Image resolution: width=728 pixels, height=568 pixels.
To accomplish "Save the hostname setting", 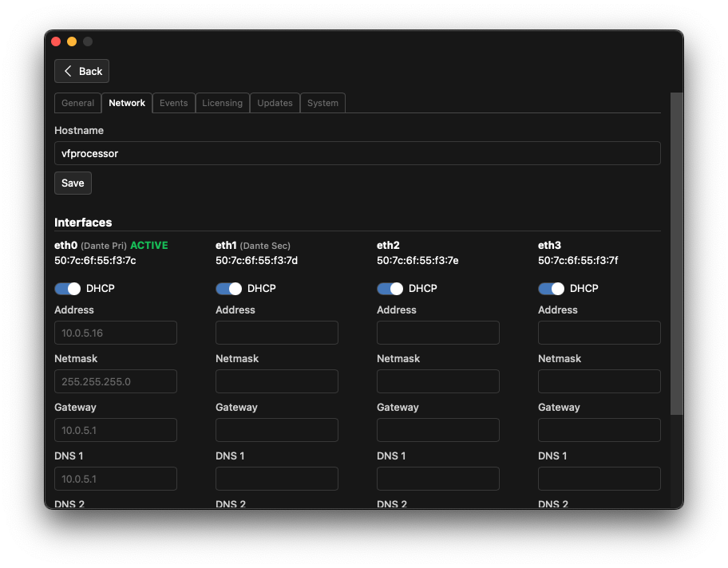I will (x=73, y=183).
